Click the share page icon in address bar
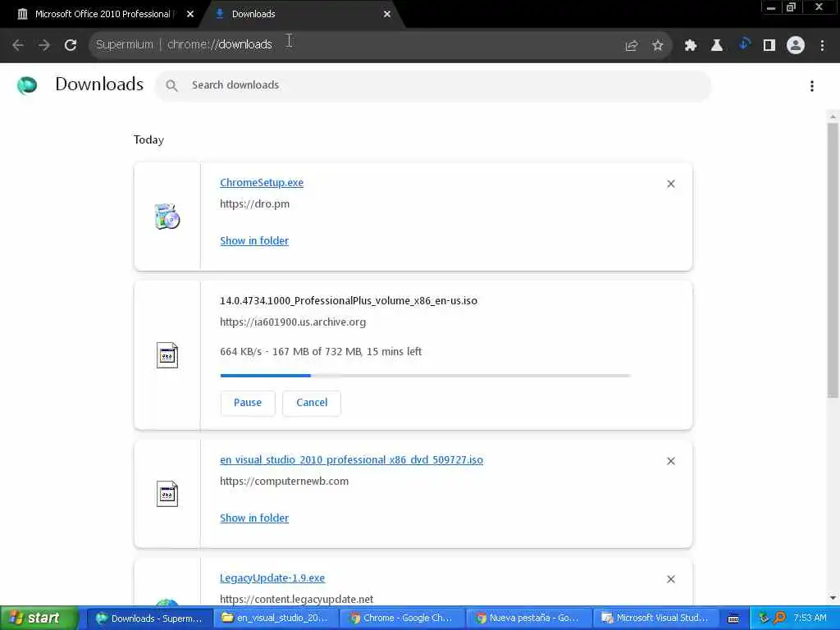840x630 pixels. [631, 46]
